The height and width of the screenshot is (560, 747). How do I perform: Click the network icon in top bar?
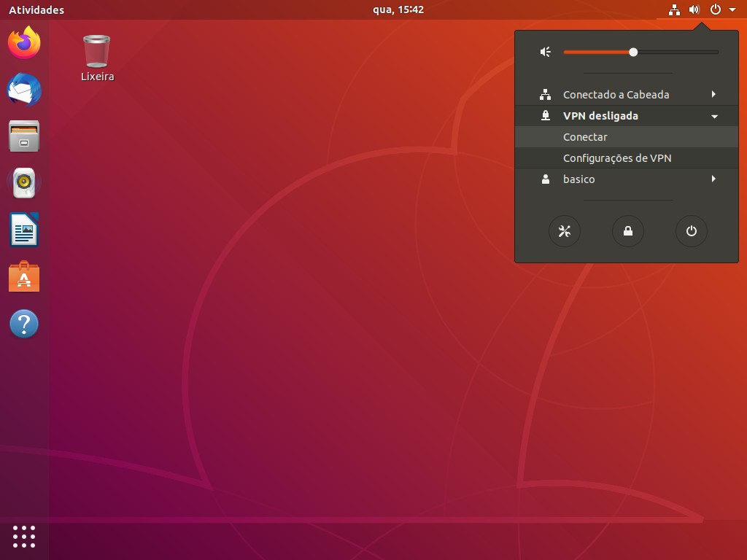click(x=674, y=9)
